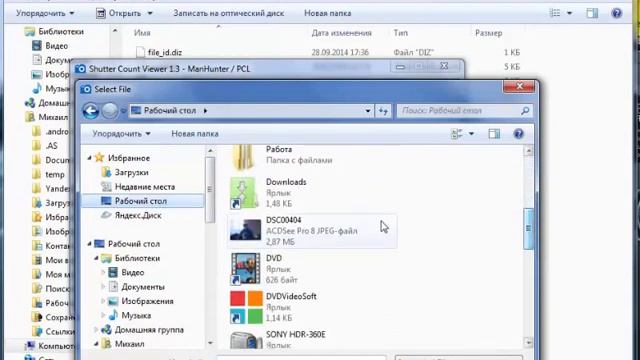Click Записать на оптический диск in Explorer
640x360 pixels.
tap(229, 13)
